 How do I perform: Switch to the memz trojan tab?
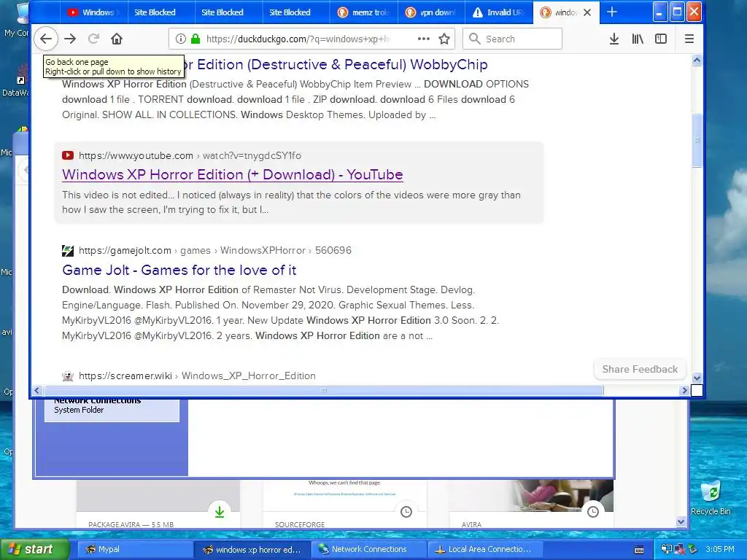(365, 12)
